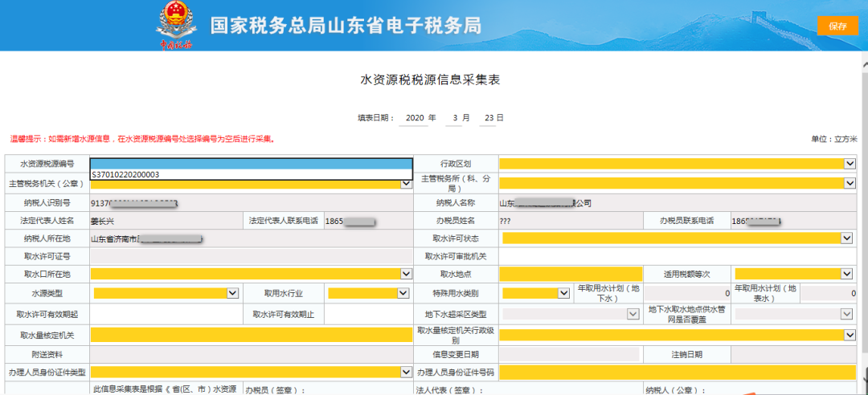Expand the 取用水行业 dropdown

[404, 293]
